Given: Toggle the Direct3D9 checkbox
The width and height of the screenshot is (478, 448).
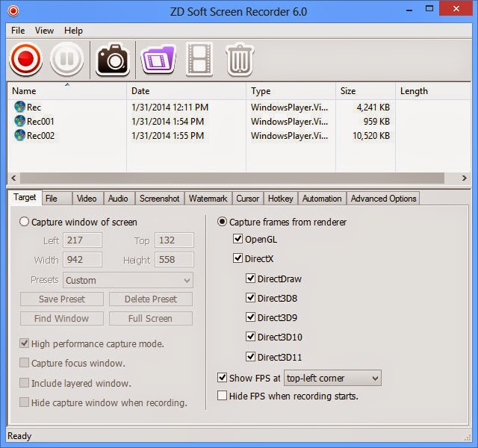Looking at the screenshot, I should click(x=250, y=317).
